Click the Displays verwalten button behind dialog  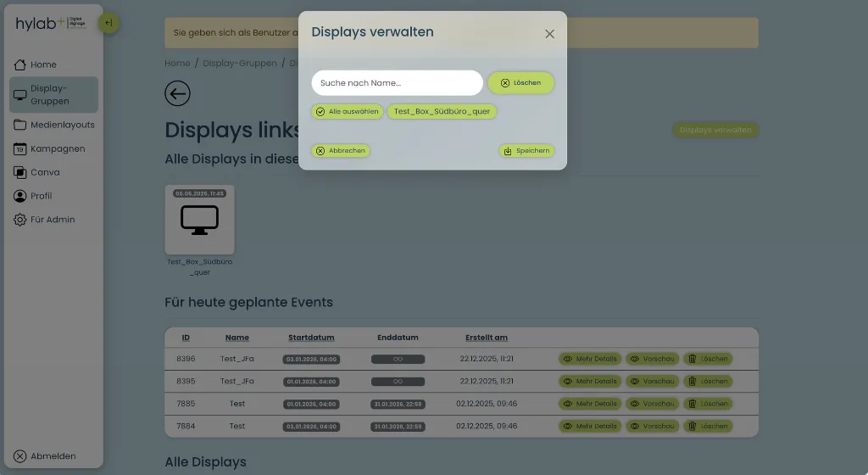[x=715, y=130]
